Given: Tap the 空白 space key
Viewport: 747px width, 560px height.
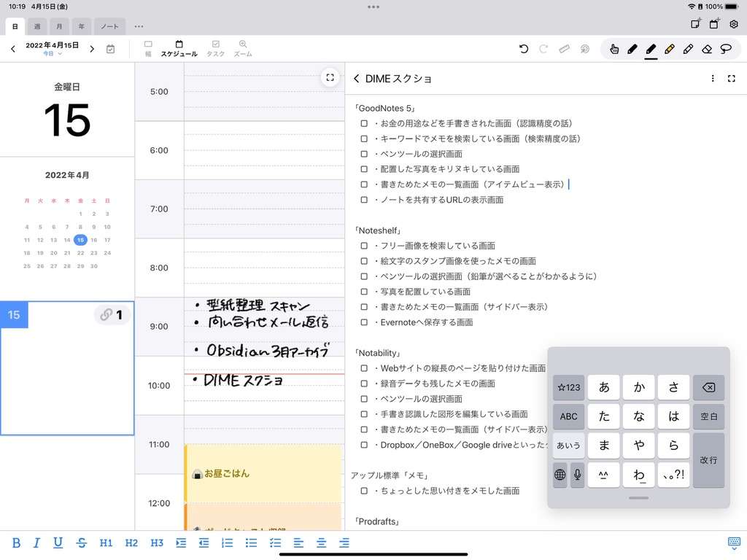Looking at the screenshot, I should pyautogui.click(x=708, y=416).
